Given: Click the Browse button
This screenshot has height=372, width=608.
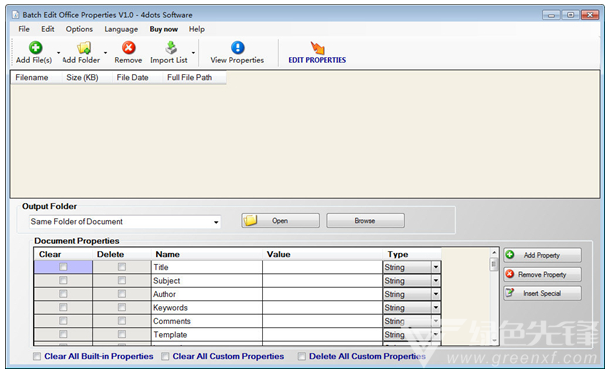Looking at the screenshot, I should click(x=365, y=221).
